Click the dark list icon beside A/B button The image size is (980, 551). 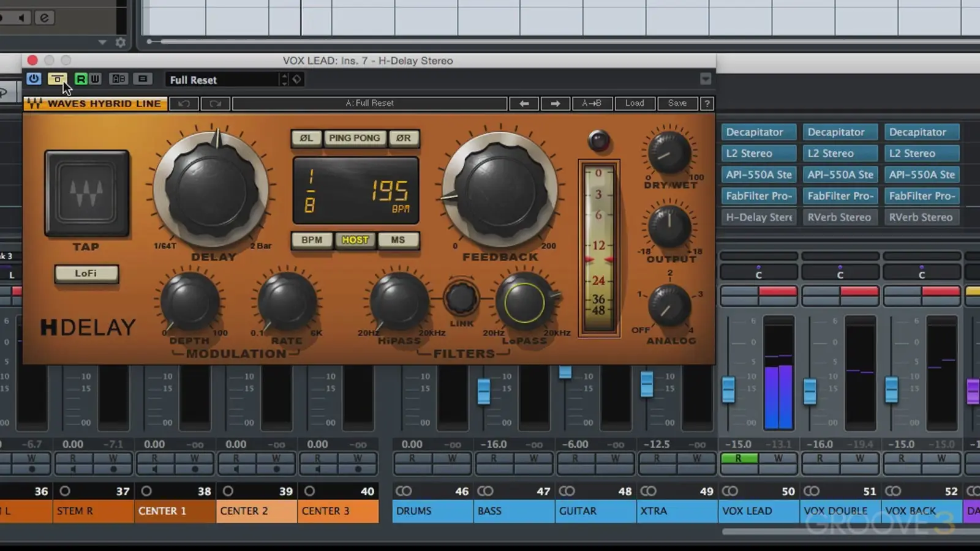(x=143, y=79)
